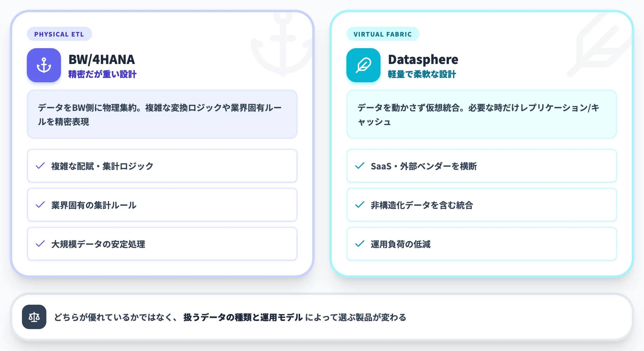
Task: Click the checkmark beside SaaS・外部ベンダーを横断
Action: [x=360, y=166]
